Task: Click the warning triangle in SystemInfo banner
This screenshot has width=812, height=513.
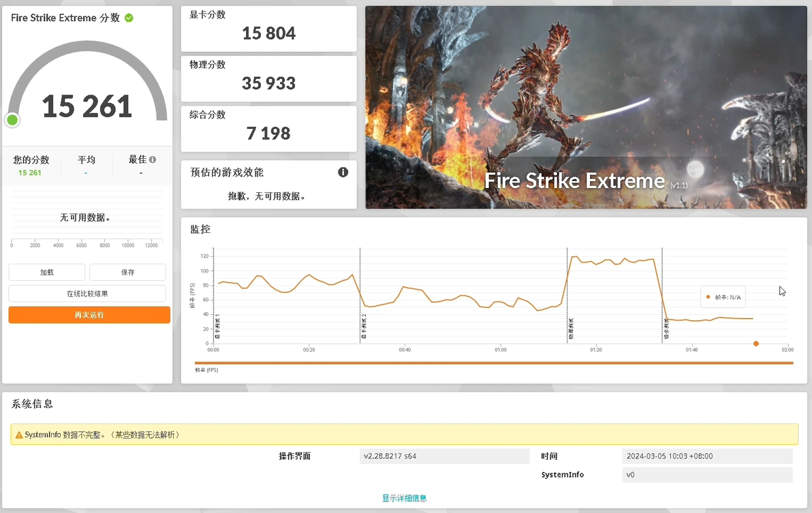Action: pyautogui.click(x=19, y=435)
